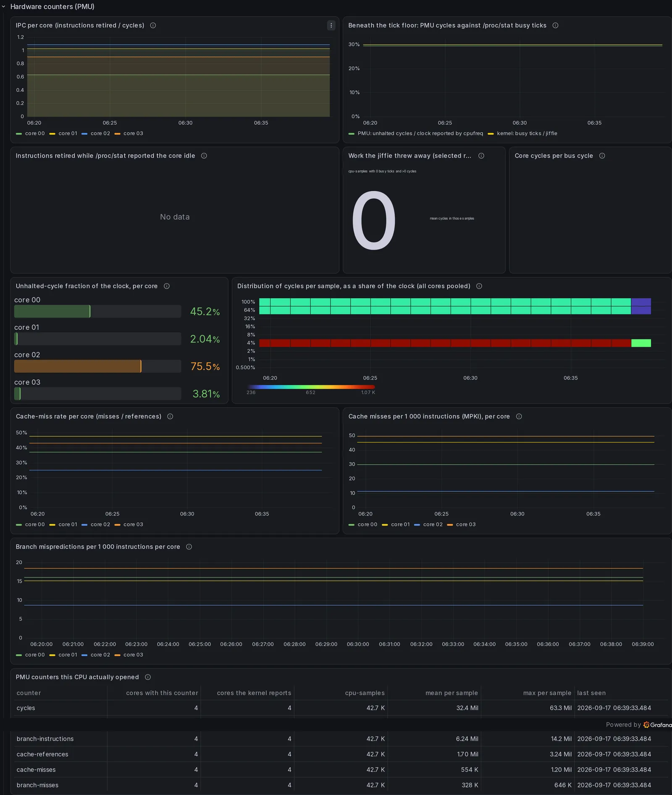This screenshot has width=672, height=795.
Task: Sort table by cores the kernel reports
Action: click(x=254, y=693)
